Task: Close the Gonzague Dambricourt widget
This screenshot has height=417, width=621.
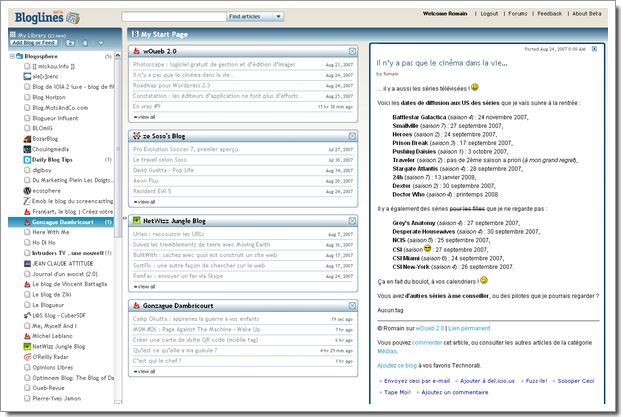Action: (x=352, y=305)
